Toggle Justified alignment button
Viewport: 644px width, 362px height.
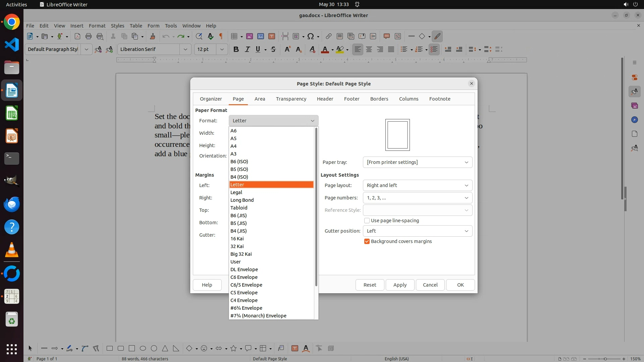coord(391,49)
